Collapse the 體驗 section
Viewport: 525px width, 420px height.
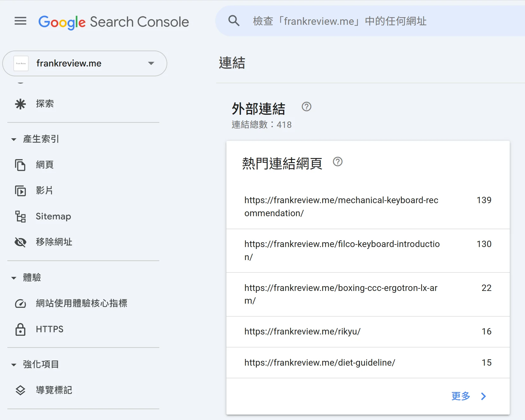13,277
